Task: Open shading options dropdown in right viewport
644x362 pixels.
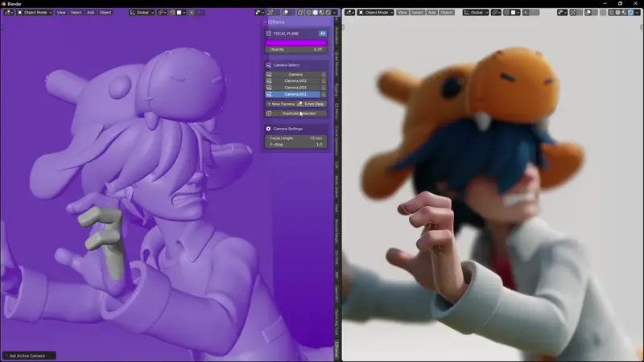Action: (637, 12)
